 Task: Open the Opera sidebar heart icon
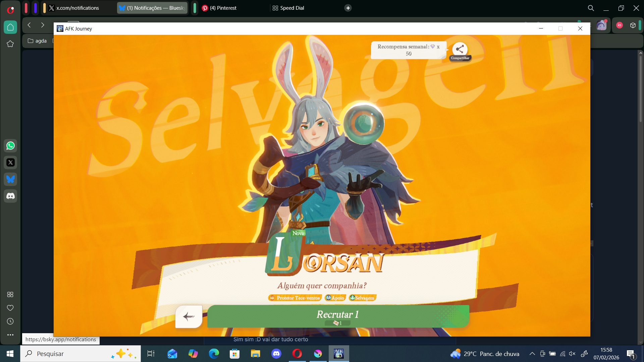pos(10,308)
